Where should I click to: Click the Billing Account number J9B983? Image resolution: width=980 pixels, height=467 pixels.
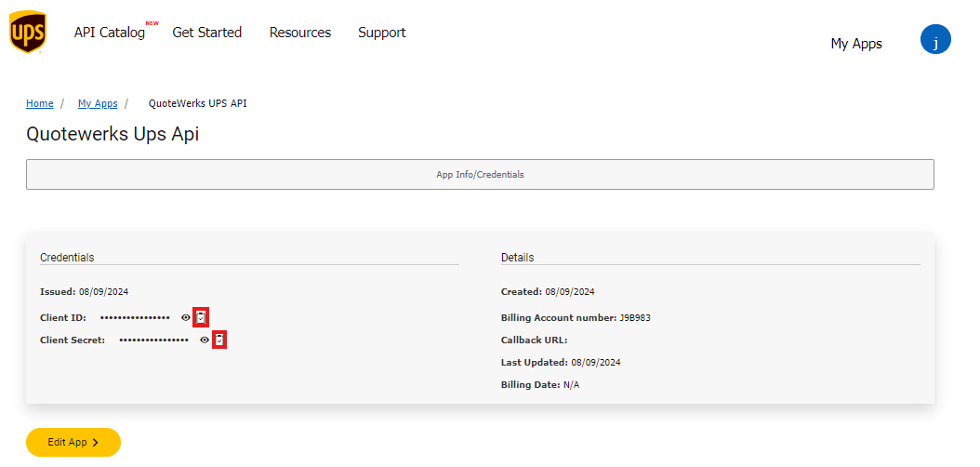635,317
